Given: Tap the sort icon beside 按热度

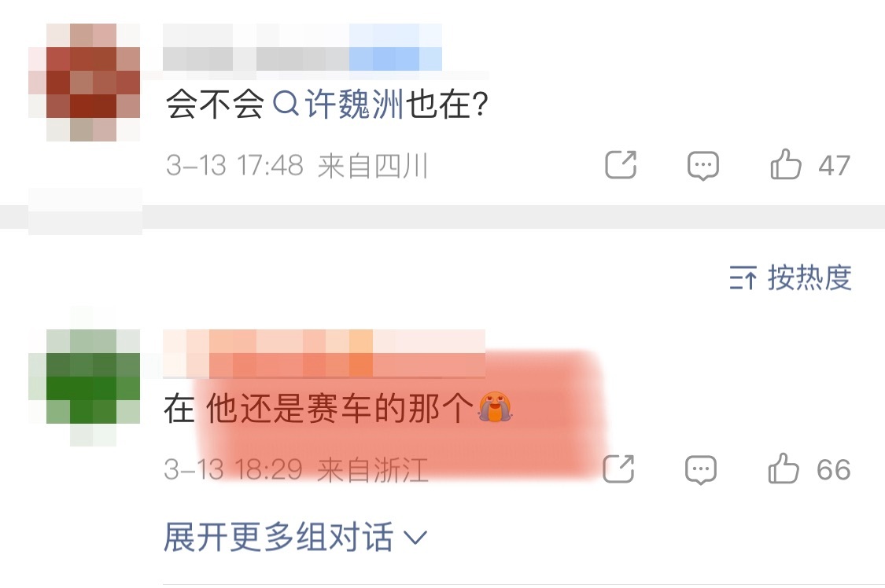Looking at the screenshot, I should (x=742, y=277).
